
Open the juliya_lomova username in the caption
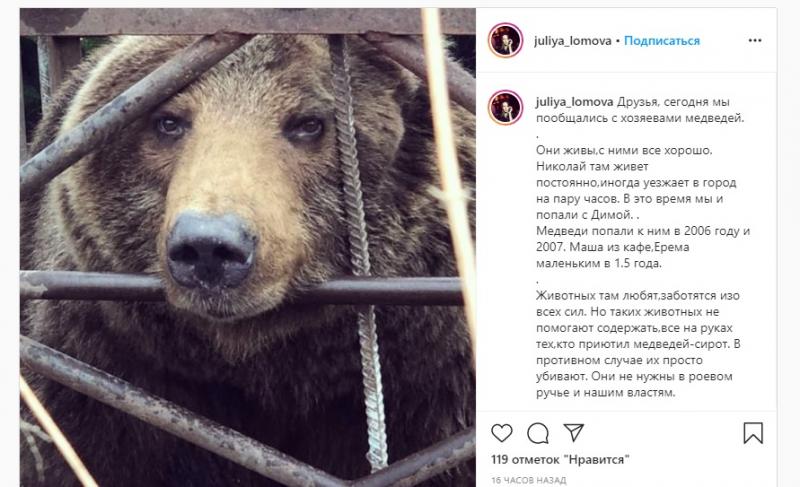coord(574,102)
